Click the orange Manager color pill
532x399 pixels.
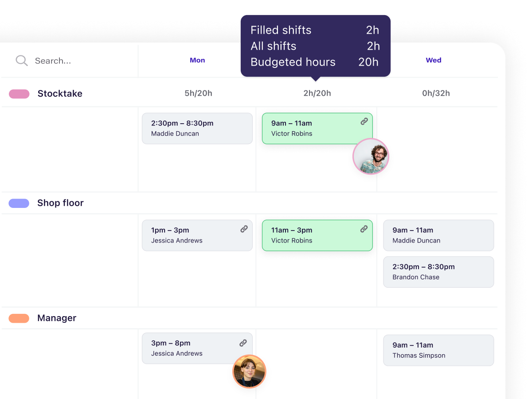pos(19,318)
